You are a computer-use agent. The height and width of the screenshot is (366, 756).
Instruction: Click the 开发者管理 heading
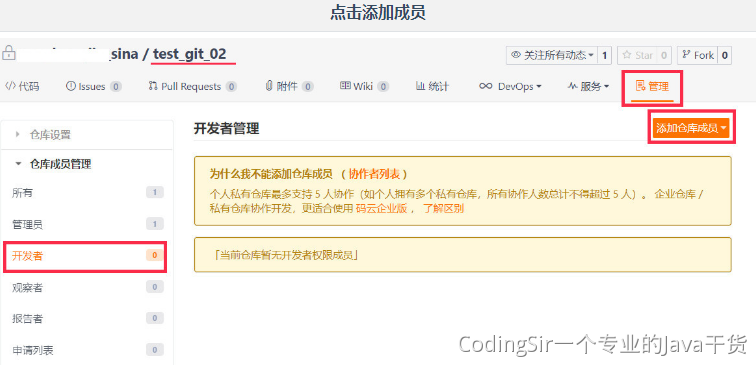tap(227, 129)
